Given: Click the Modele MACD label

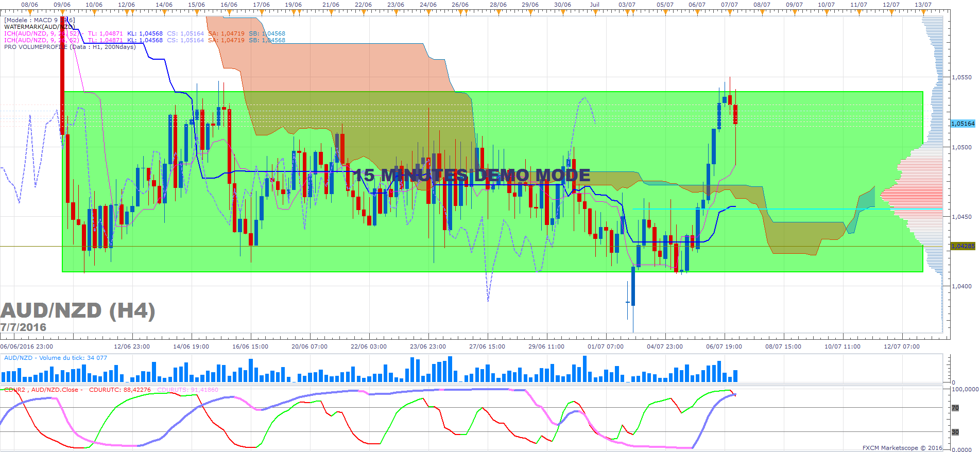Looking at the screenshot, I should point(40,20).
